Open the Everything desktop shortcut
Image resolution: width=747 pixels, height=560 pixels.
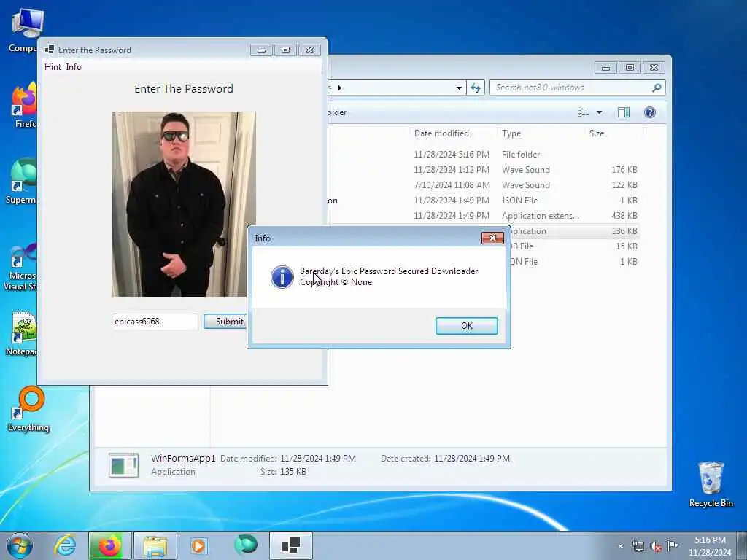[28, 408]
